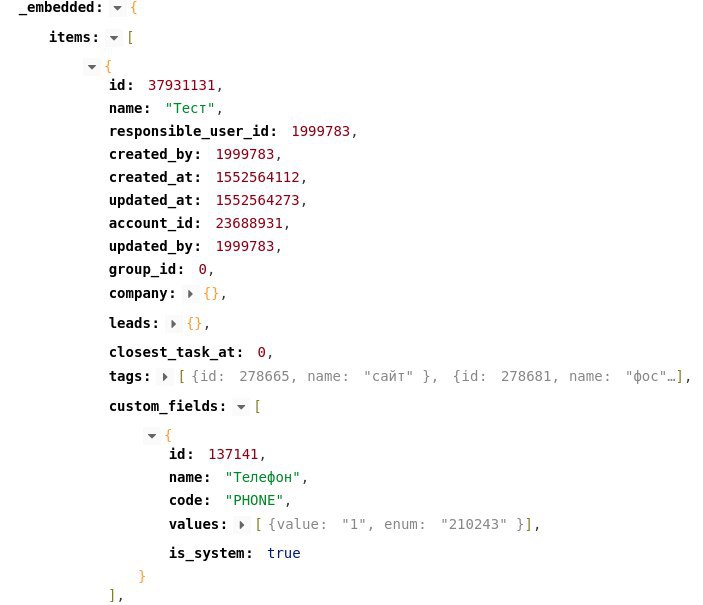Viewport: 703px width, 605px height.
Task: Select the name value "Телефон"
Action: point(262,478)
